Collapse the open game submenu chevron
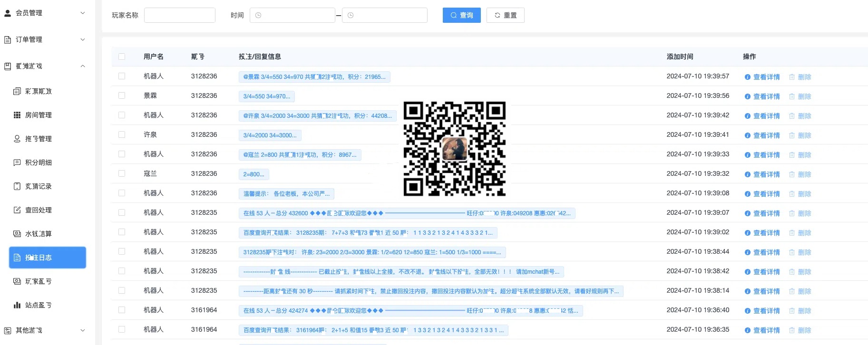 click(83, 67)
